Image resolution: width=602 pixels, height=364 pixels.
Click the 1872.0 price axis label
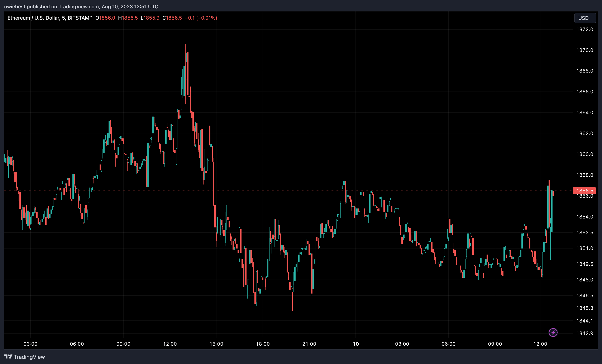585,29
